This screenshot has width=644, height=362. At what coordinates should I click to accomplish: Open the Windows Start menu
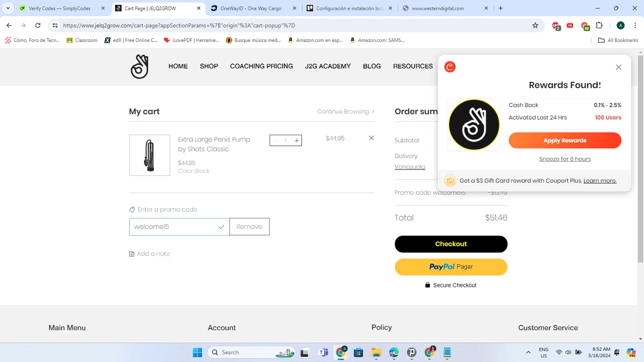197,353
